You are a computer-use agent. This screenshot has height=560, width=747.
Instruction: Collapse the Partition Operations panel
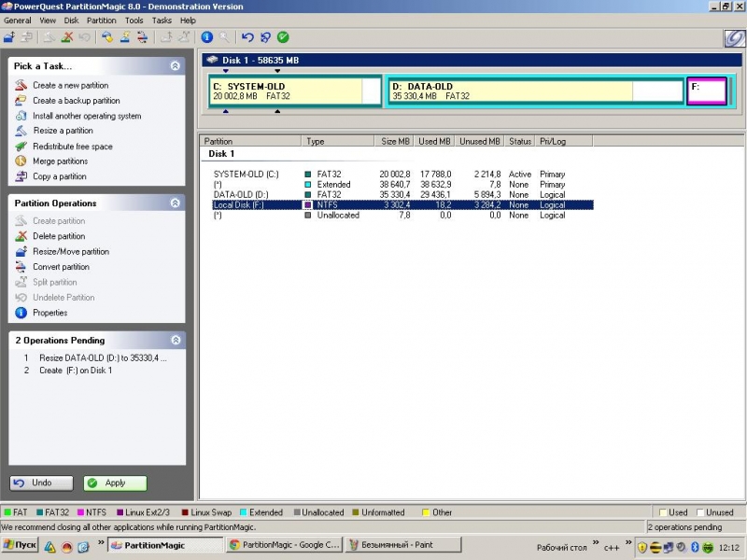[x=175, y=203]
